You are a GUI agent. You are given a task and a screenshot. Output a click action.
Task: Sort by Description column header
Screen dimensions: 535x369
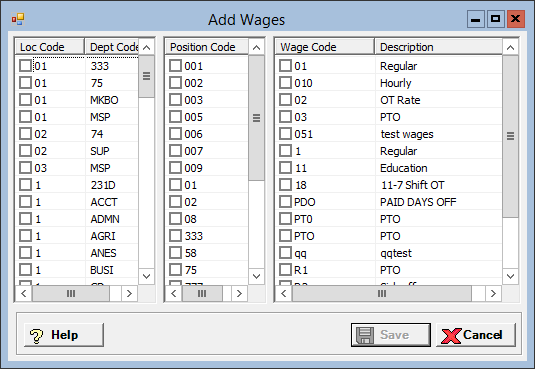[438, 47]
